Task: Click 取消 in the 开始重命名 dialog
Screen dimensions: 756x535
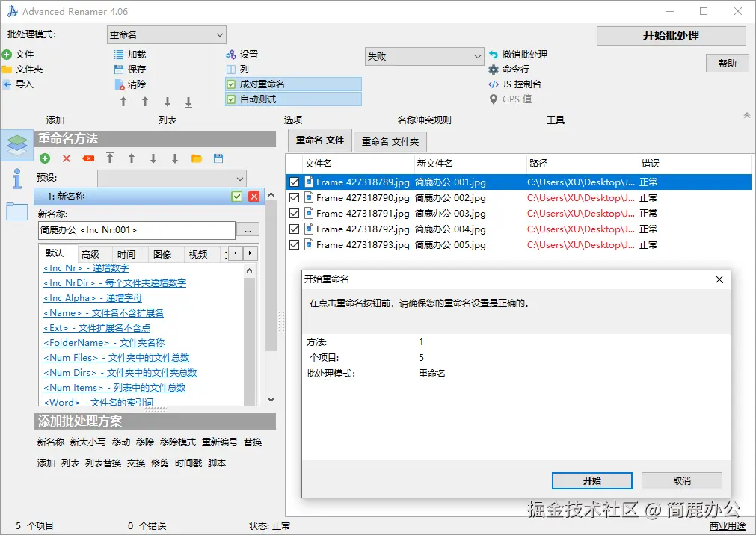Action: point(682,480)
